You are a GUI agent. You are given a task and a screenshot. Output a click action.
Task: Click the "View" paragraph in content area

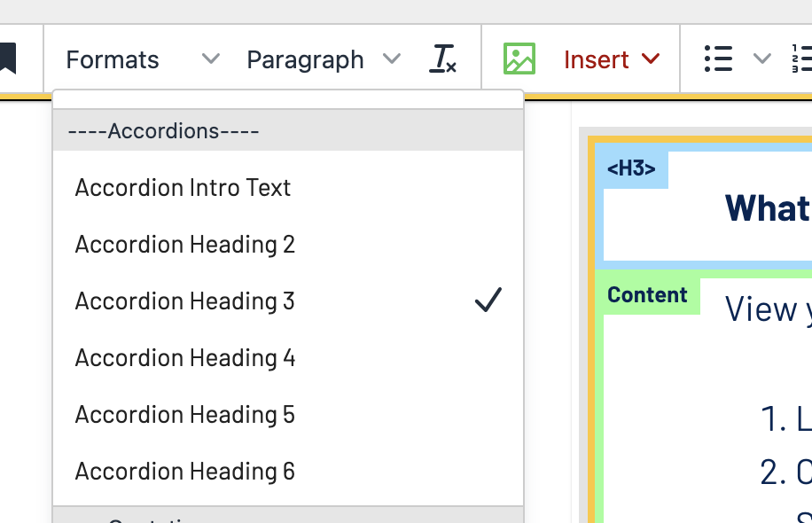[761, 309]
